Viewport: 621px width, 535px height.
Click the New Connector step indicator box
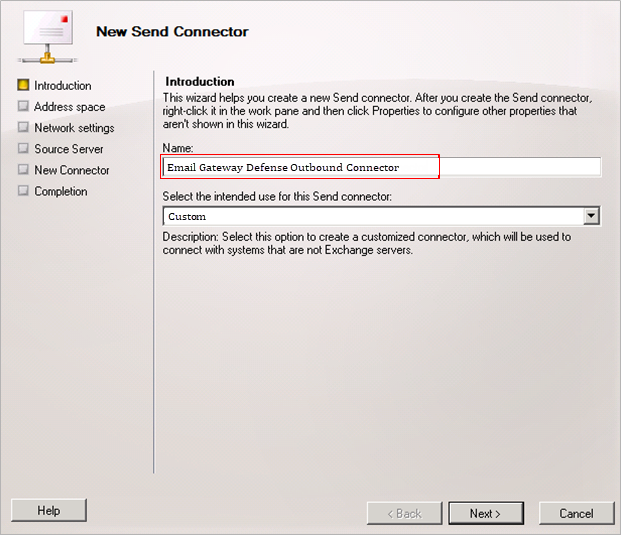[x=23, y=169]
